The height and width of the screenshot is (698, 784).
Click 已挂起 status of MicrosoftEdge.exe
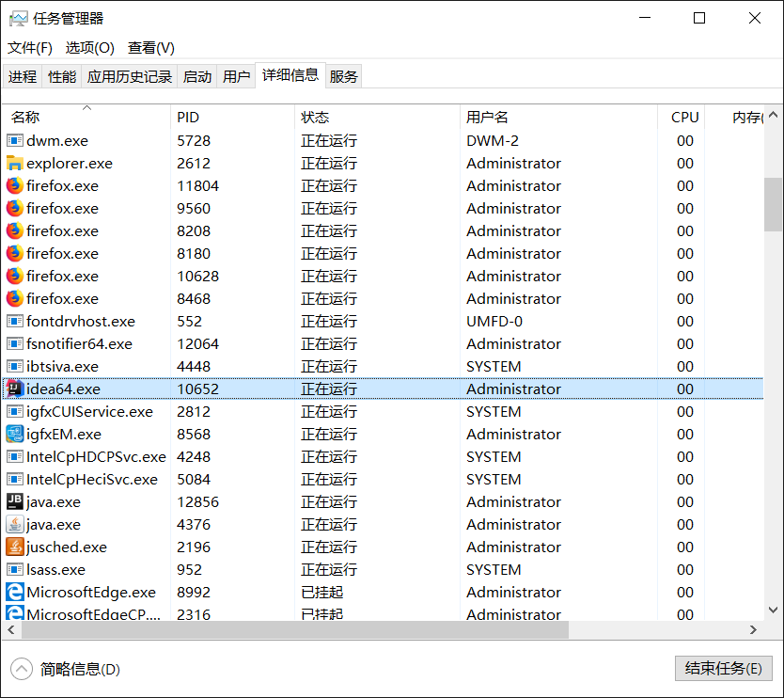coord(322,592)
